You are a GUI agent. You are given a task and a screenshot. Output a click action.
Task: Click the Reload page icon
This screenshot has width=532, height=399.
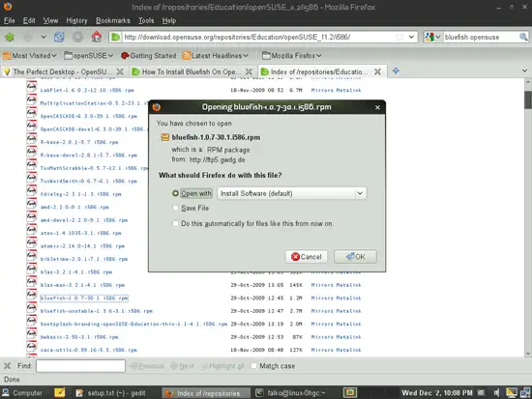[59, 37]
